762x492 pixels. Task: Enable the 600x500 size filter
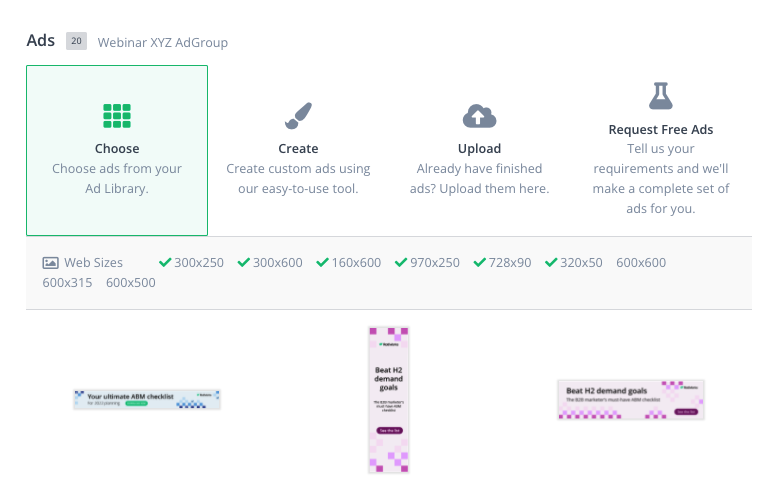click(131, 282)
